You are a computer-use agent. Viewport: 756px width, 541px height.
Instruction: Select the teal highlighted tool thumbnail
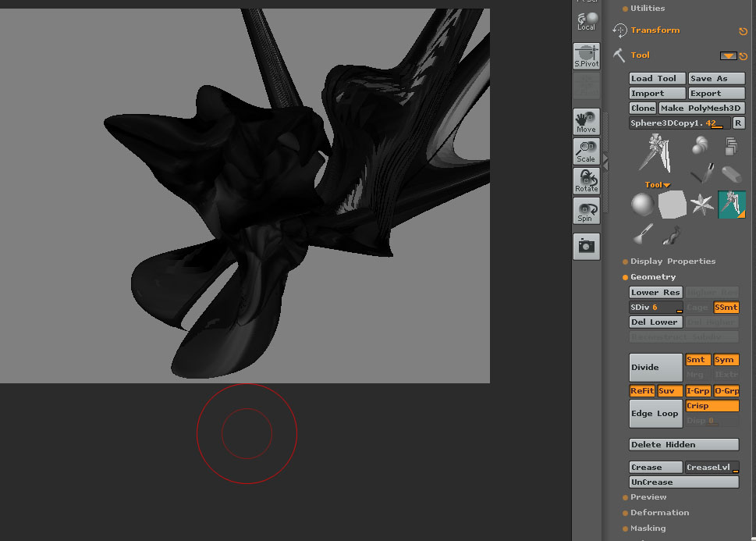[731, 204]
